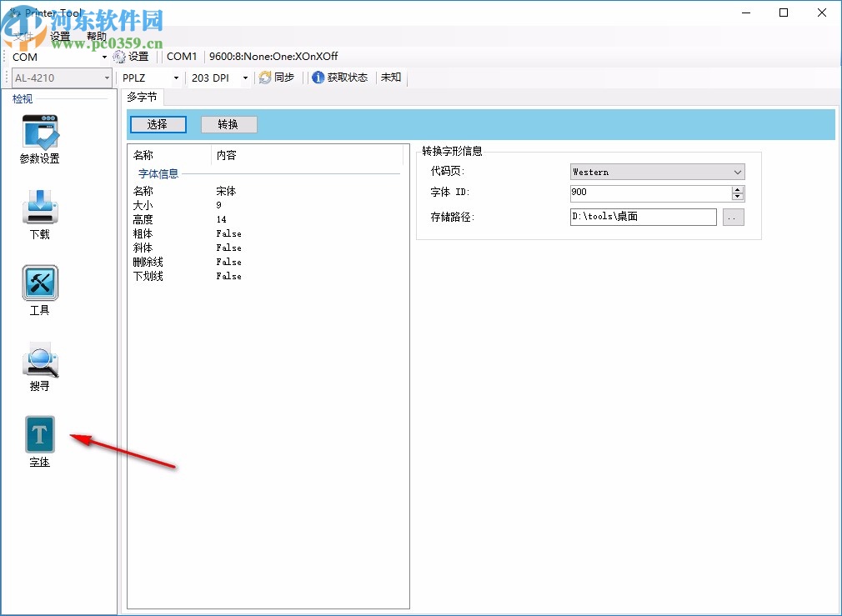Open the COM port dropdown

pyautogui.click(x=105, y=57)
